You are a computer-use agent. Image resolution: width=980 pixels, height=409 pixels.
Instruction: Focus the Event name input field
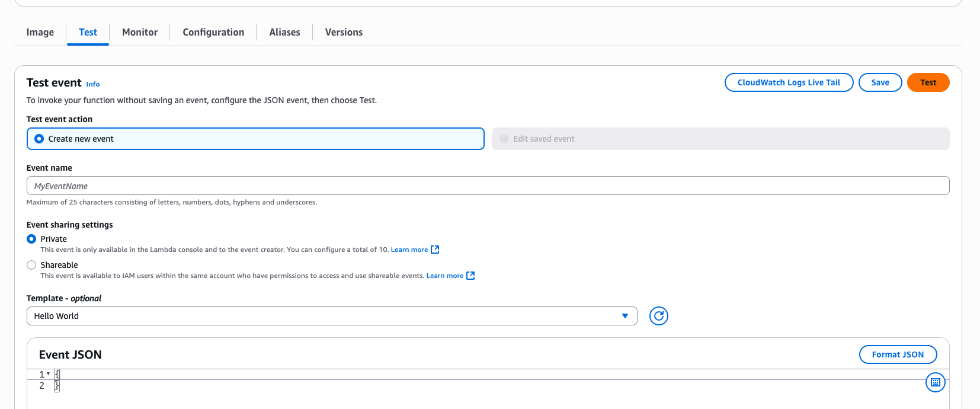tap(488, 186)
